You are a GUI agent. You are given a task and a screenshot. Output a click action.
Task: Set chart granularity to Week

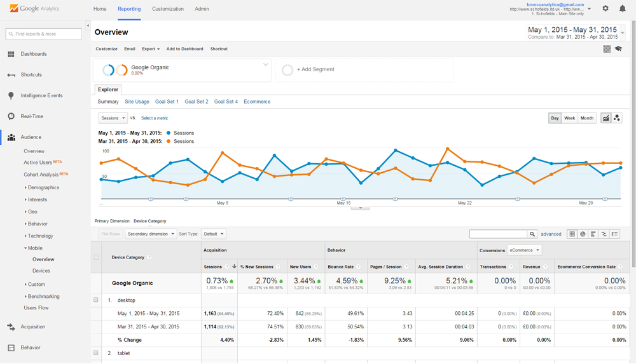tap(569, 118)
